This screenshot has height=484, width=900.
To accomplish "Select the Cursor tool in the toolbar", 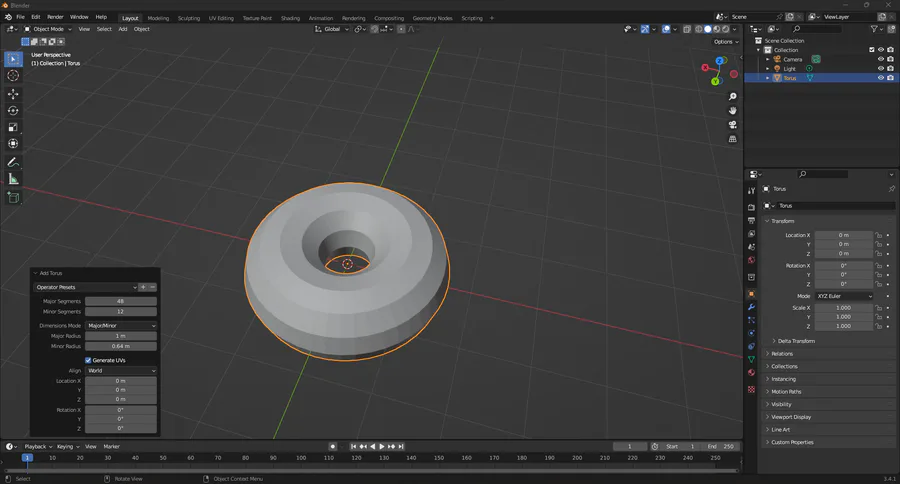I will 13,76.
